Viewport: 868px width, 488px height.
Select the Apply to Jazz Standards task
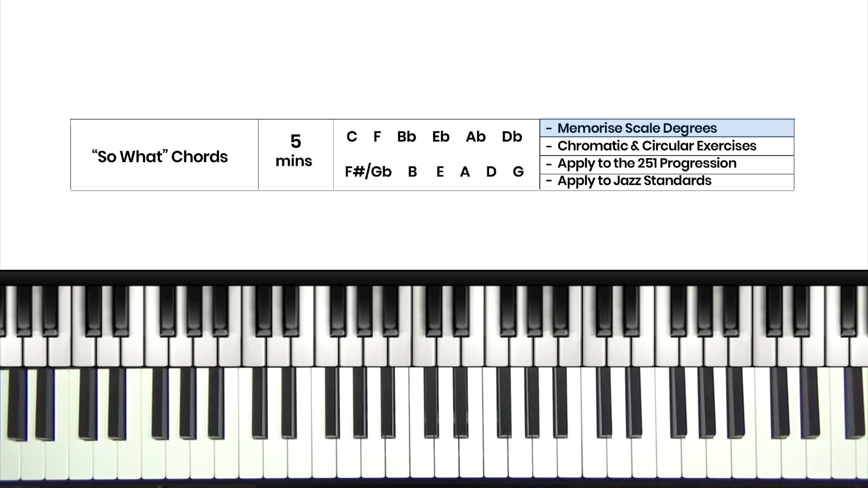click(x=666, y=181)
